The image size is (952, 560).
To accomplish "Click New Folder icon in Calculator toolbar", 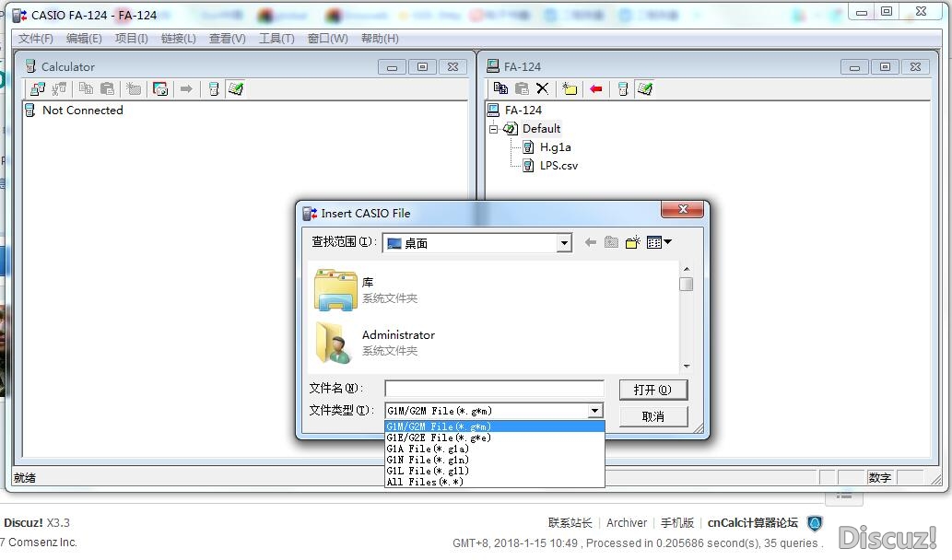I will (x=134, y=89).
